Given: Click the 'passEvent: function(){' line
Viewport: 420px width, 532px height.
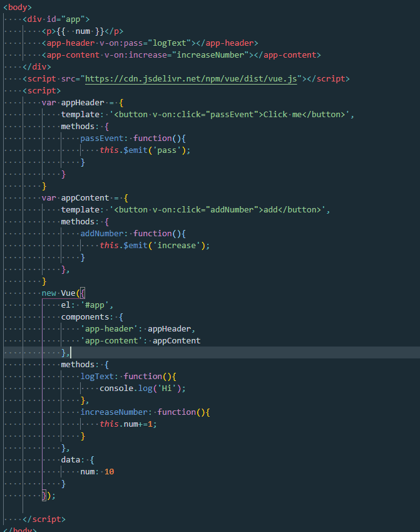Looking at the screenshot, I should point(133,138).
